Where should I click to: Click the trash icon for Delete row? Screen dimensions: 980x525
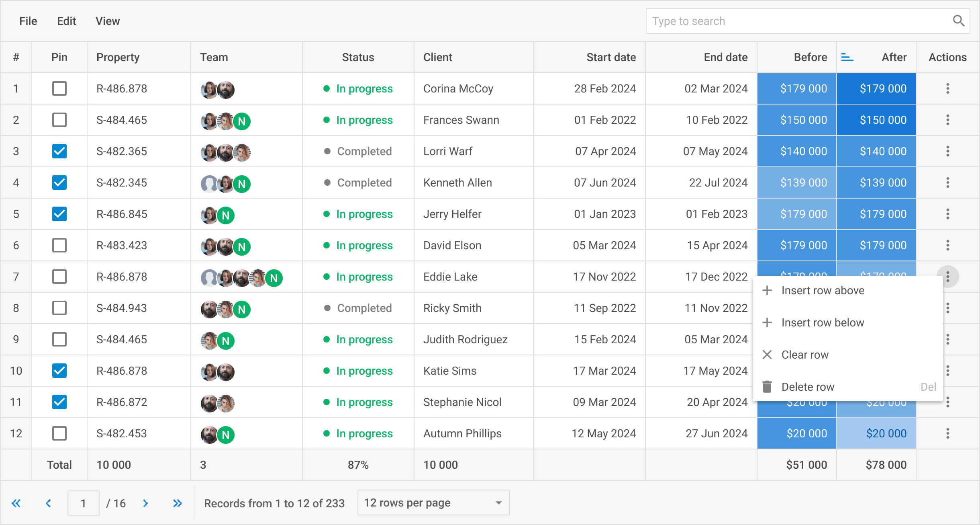click(x=767, y=387)
